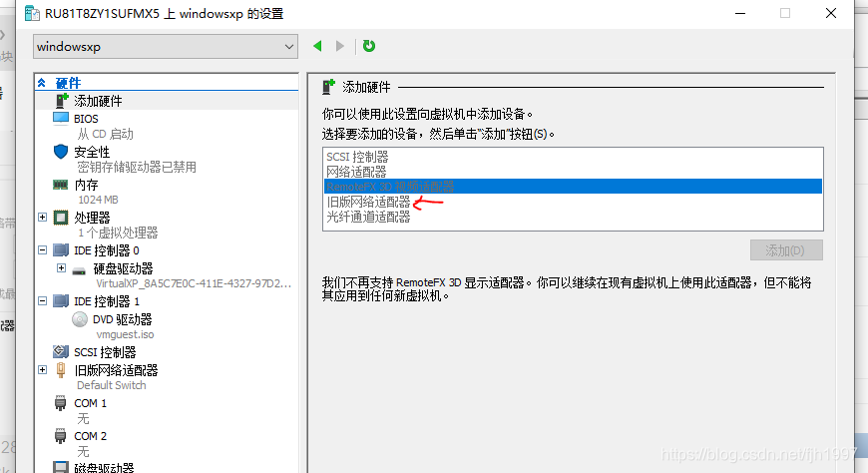Click the COM 1 port icon

pos(60,403)
